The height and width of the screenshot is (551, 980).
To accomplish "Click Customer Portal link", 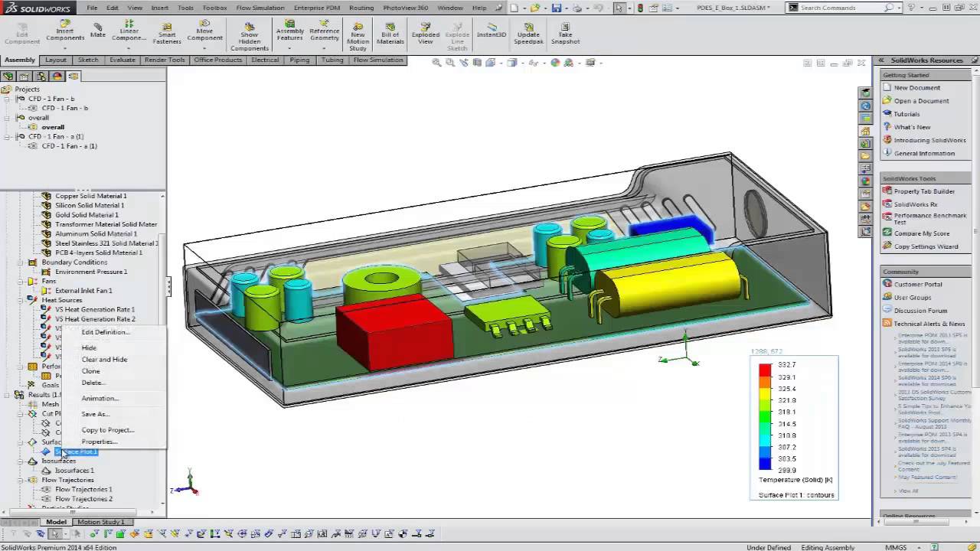I will click(x=918, y=285).
